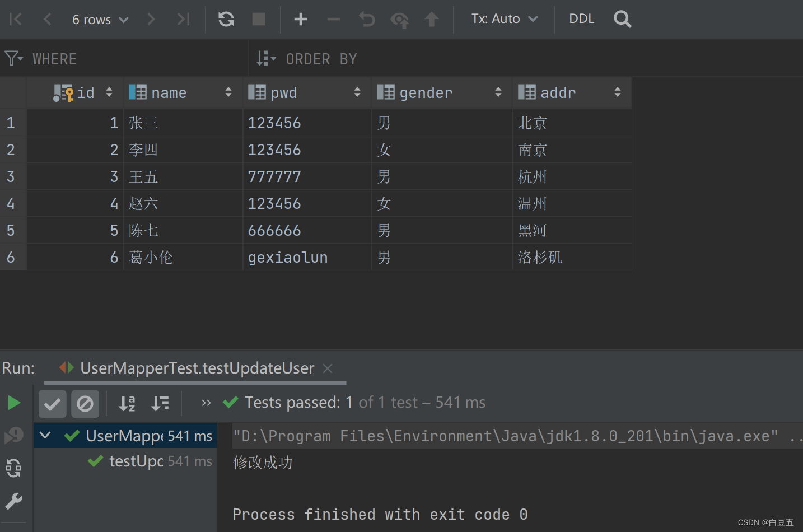Open the 6 rows page size dropdown
The width and height of the screenshot is (803, 532).
(100, 20)
